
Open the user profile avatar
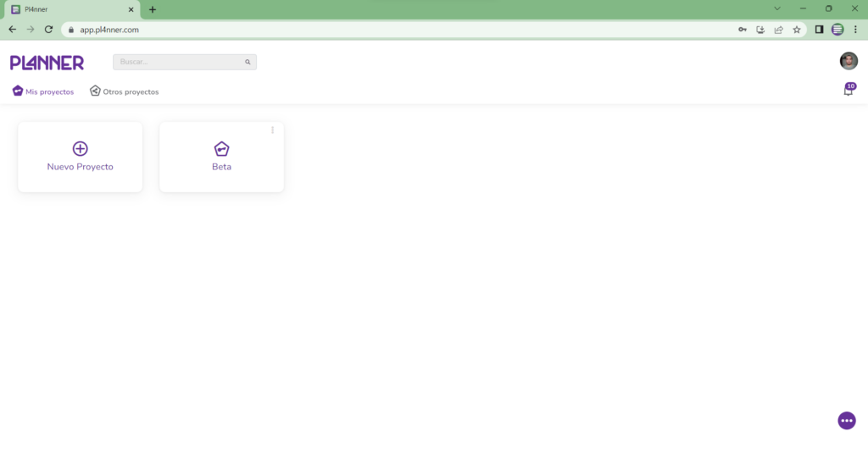click(849, 61)
